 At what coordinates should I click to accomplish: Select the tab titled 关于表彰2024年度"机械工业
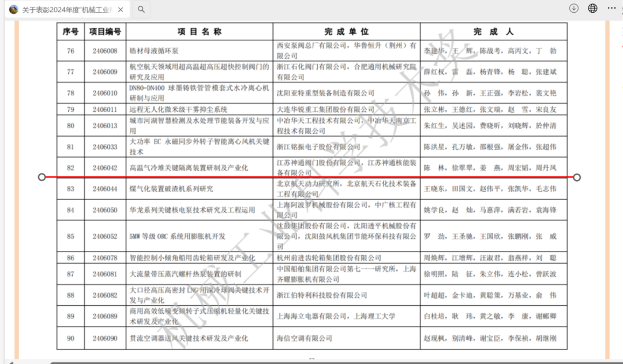coord(66,10)
